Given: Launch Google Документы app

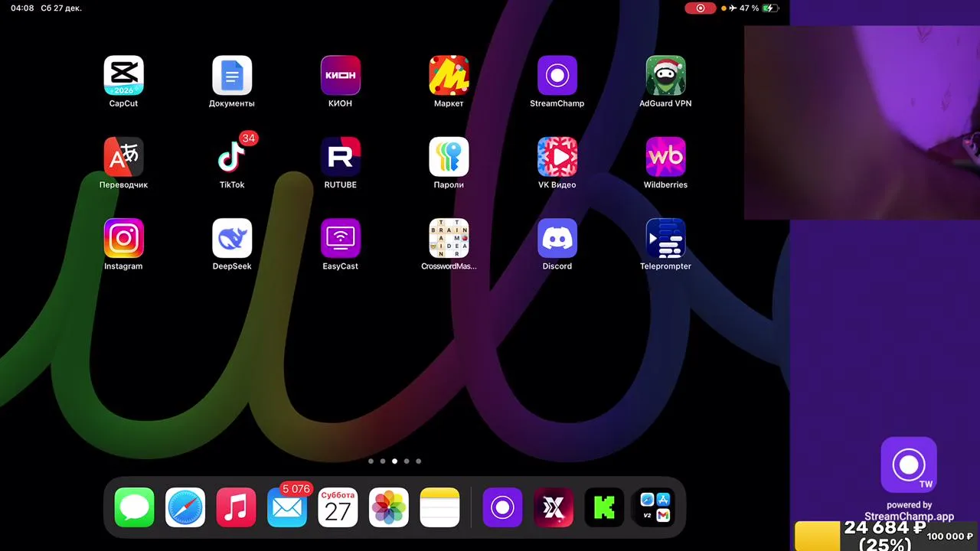Looking at the screenshot, I should click(232, 75).
